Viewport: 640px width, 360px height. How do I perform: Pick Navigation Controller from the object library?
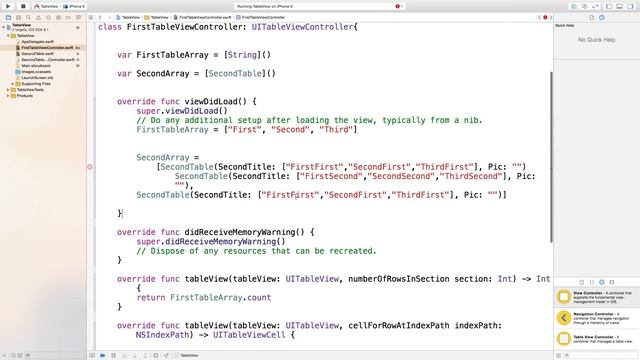click(597, 318)
